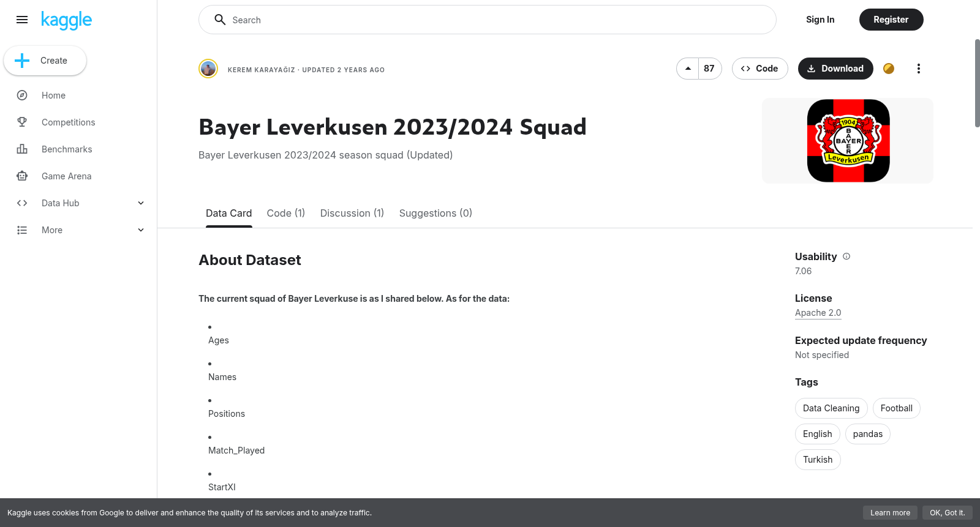Open the Apache 2.0 license link
The height and width of the screenshot is (527, 980).
pos(818,313)
